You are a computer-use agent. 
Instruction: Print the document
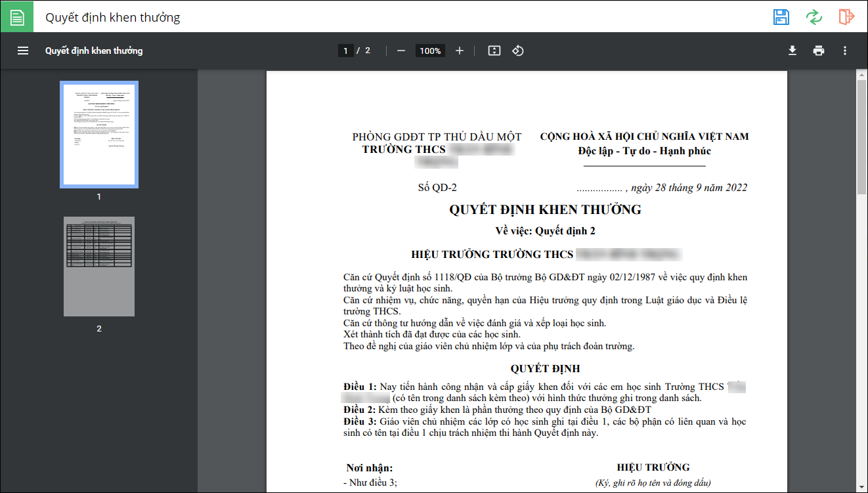[x=819, y=51]
